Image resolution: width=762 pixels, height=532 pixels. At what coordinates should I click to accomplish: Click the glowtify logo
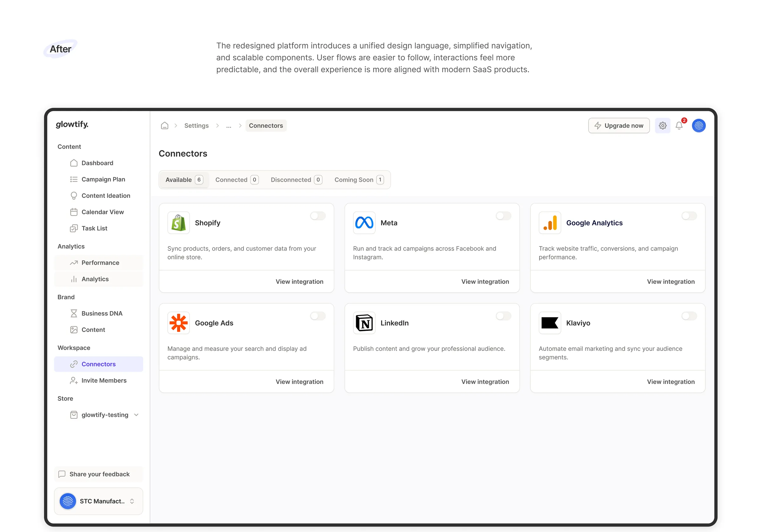click(72, 124)
